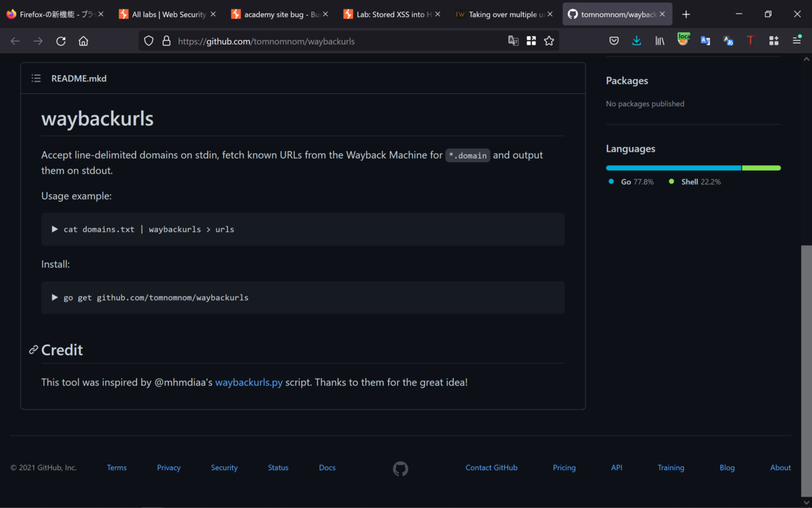Click the translate page icon in address bar
The width and height of the screenshot is (812, 508).
pyautogui.click(x=514, y=41)
